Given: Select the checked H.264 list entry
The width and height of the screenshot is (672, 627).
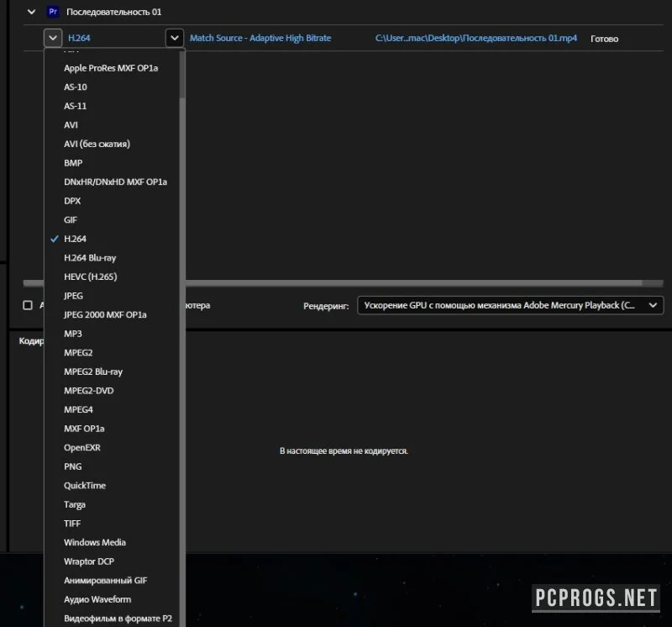Looking at the screenshot, I should pos(75,239).
